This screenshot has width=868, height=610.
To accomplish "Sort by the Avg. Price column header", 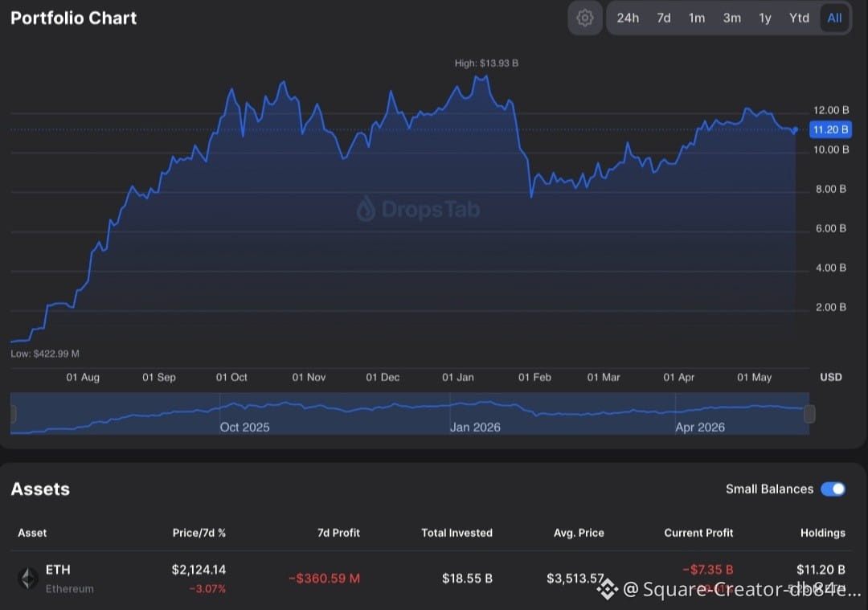I will click(579, 533).
